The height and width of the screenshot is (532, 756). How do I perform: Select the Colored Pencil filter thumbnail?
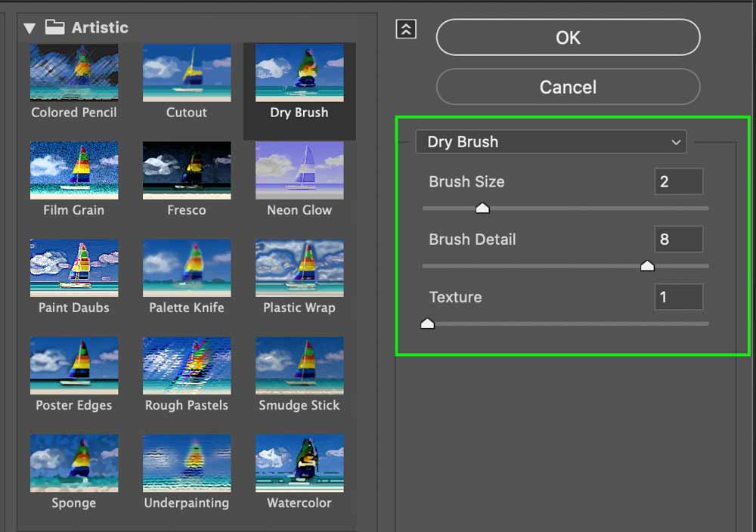[x=74, y=73]
